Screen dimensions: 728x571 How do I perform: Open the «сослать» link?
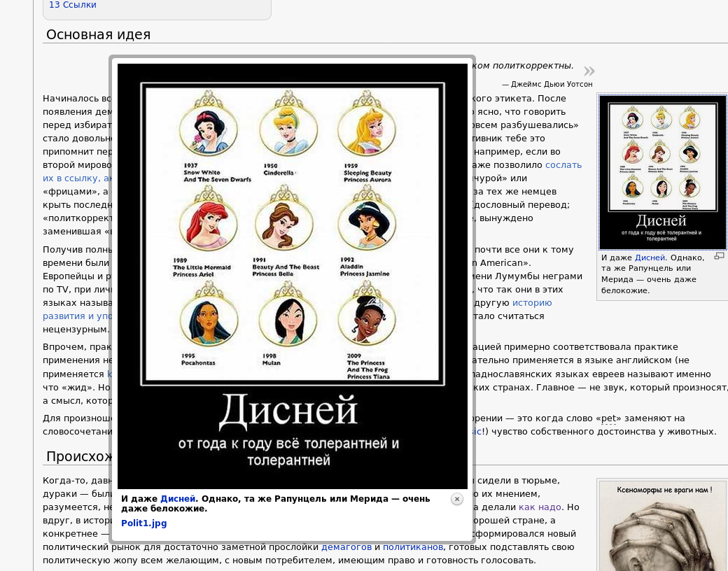click(x=563, y=165)
